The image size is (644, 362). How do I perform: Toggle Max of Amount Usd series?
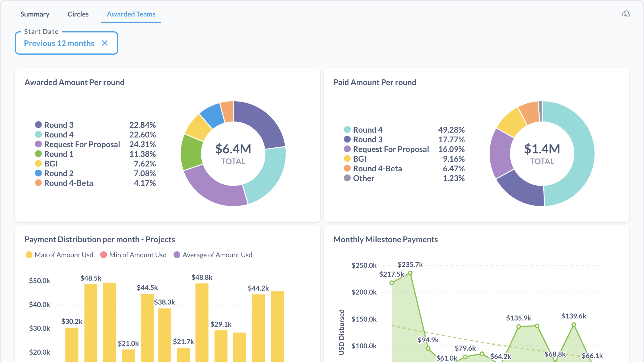(x=59, y=255)
